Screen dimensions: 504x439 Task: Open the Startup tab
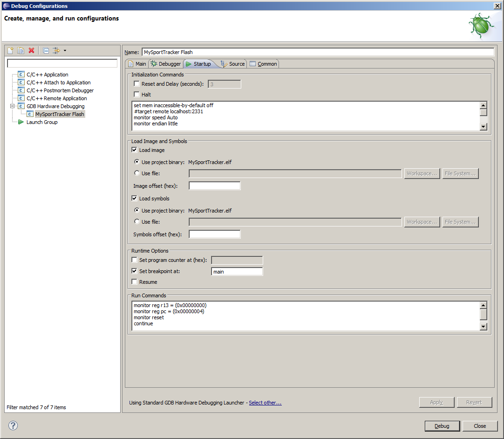[x=199, y=64]
